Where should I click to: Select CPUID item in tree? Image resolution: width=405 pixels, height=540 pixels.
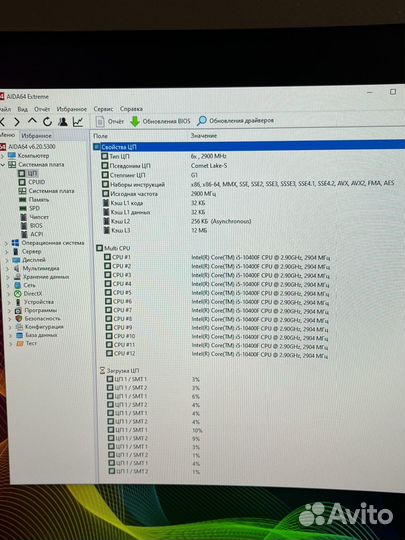pyautogui.click(x=37, y=182)
